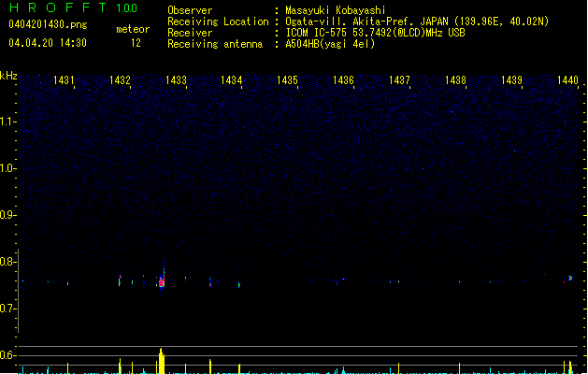The width and height of the screenshot is (588, 374).
Task: Select observer name Masayuki Kobayashi
Action: 336,10
